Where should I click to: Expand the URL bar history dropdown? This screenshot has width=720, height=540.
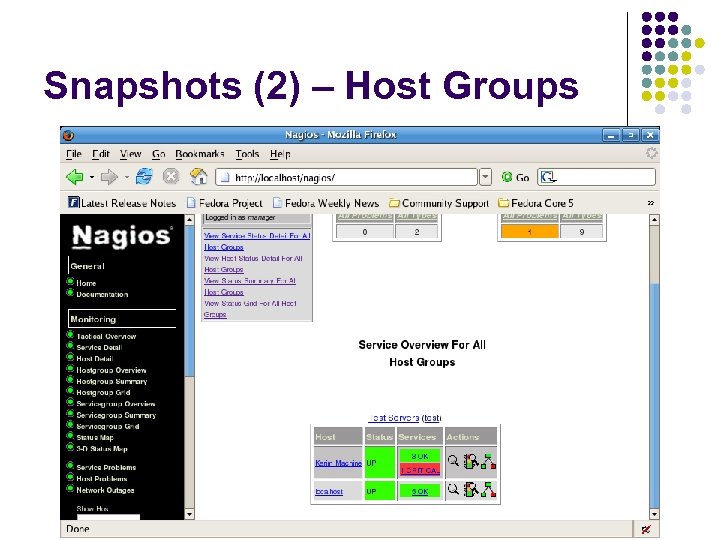[x=485, y=177]
